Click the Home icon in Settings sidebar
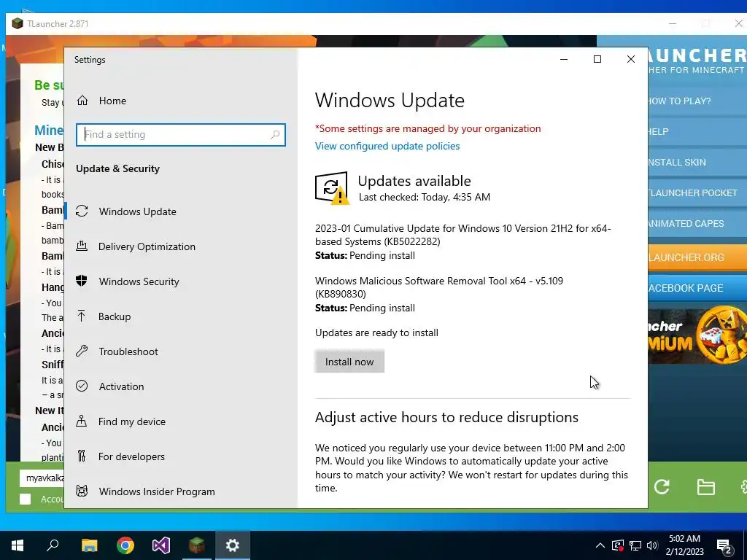 pyautogui.click(x=82, y=101)
